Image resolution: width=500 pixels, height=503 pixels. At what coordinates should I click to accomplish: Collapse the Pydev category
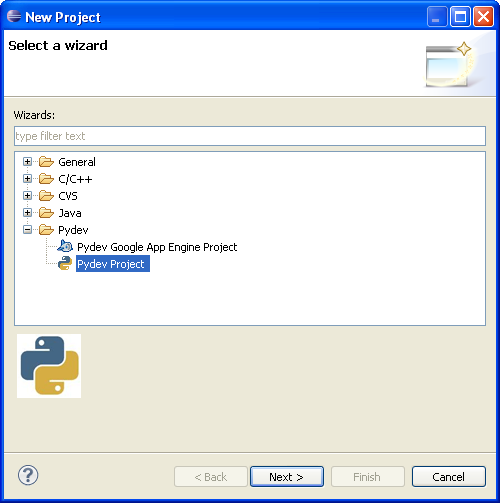(27, 230)
